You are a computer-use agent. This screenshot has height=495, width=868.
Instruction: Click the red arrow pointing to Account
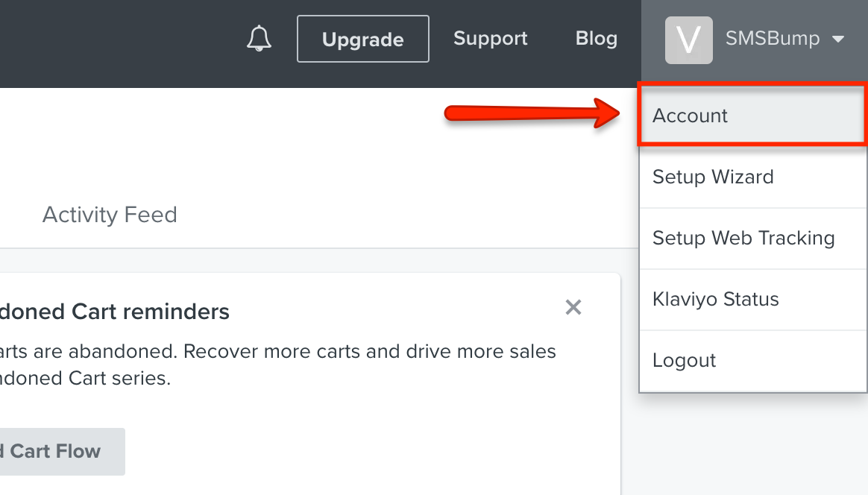pyautogui.click(x=532, y=113)
